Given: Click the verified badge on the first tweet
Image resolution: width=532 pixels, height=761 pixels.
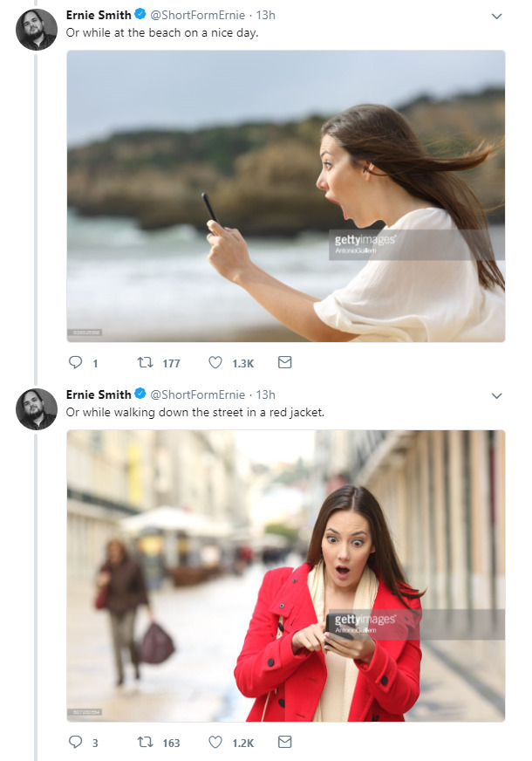Looking at the screenshot, I should click(x=140, y=15).
